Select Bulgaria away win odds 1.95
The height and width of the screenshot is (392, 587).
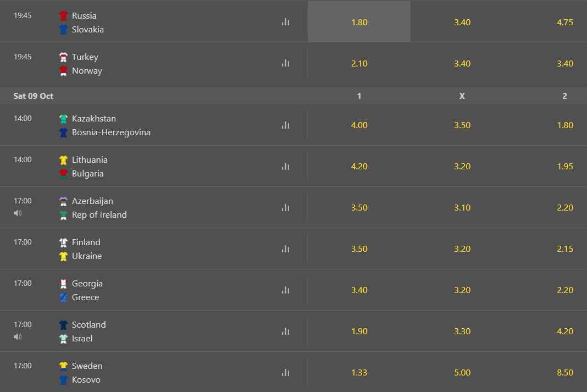click(x=564, y=166)
